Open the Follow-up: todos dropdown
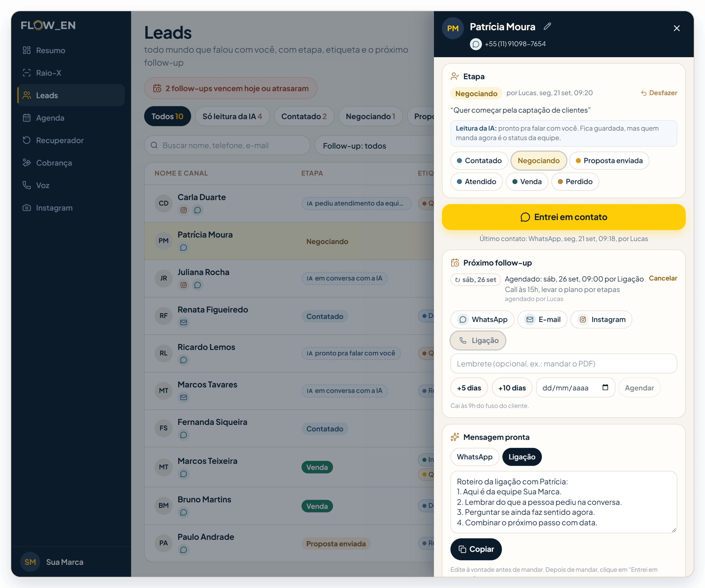The height and width of the screenshot is (588, 705). (x=374, y=146)
